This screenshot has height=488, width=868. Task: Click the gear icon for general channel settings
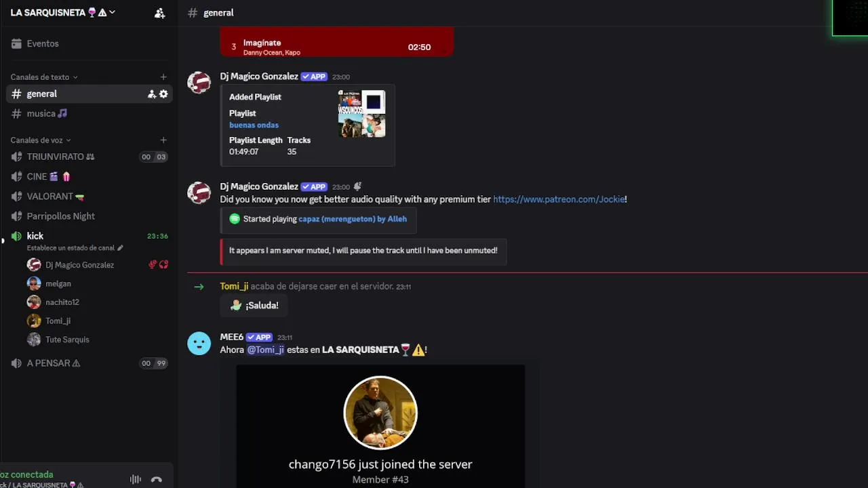tap(163, 94)
